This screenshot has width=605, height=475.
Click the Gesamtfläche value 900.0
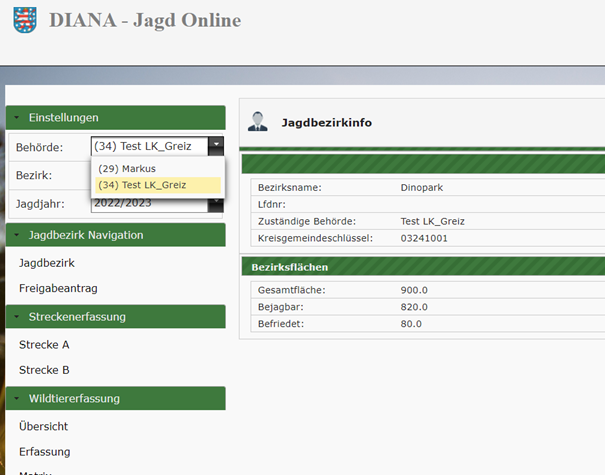(414, 290)
